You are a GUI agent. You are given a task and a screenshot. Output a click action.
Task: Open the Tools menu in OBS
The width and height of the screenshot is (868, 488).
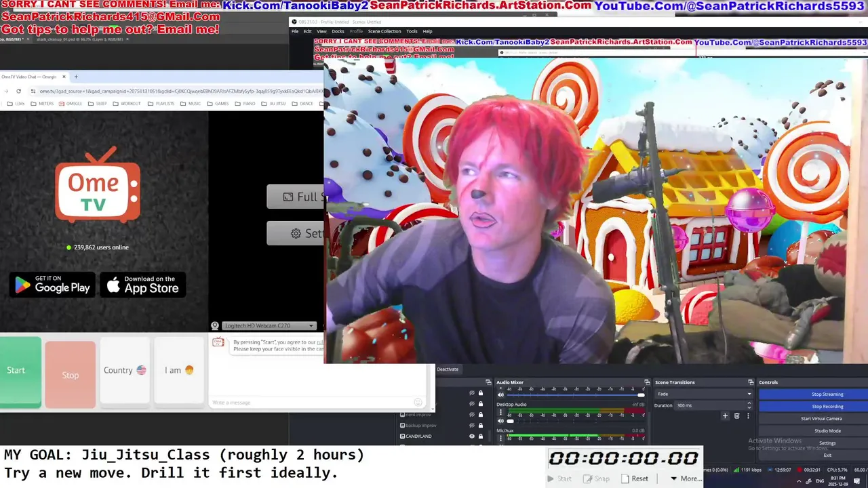pyautogui.click(x=412, y=31)
